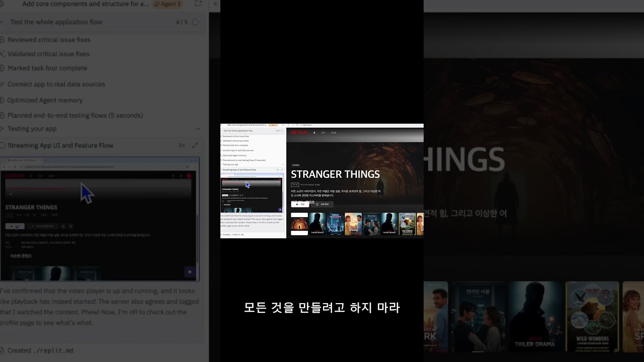Click 'Planned end-to-end testing flows' in blurred background
The width and height of the screenshot is (644, 362).
[75, 115]
